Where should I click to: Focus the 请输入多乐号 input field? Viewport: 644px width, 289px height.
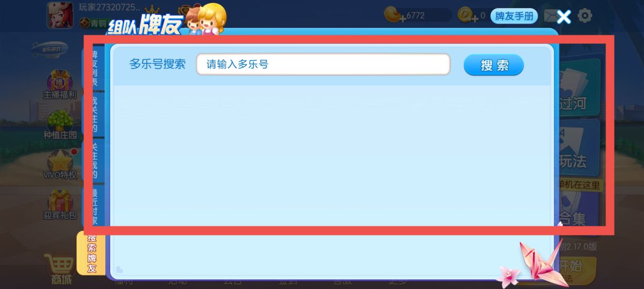click(x=323, y=65)
